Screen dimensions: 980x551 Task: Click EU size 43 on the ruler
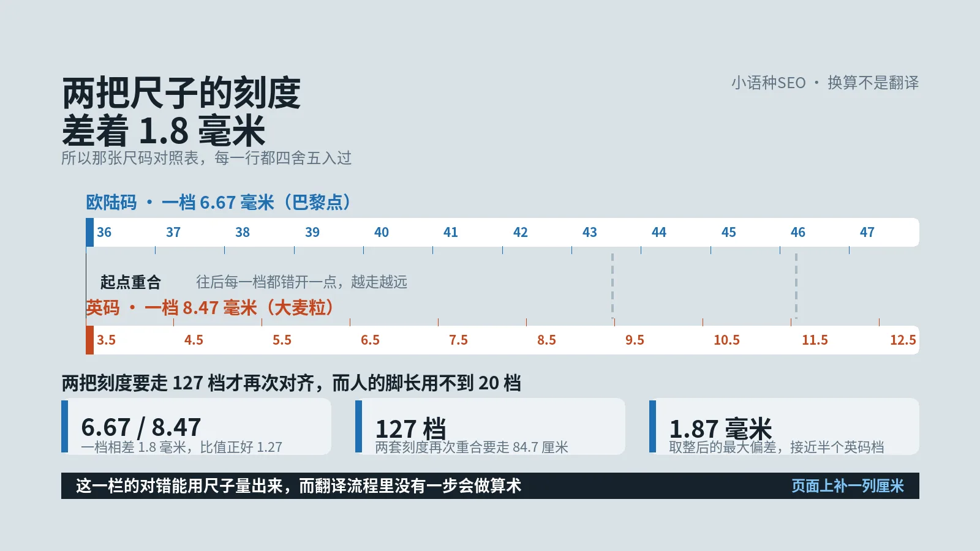pos(590,233)
